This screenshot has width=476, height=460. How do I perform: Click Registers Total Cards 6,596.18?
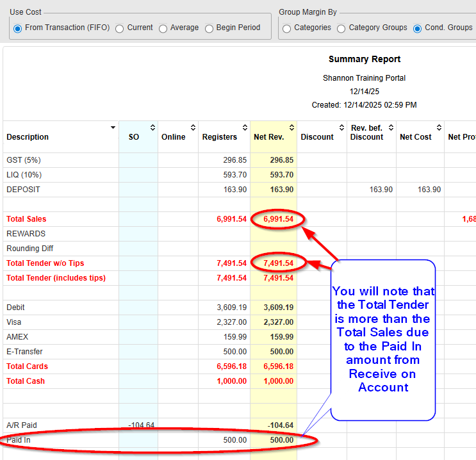coord(232,366)
